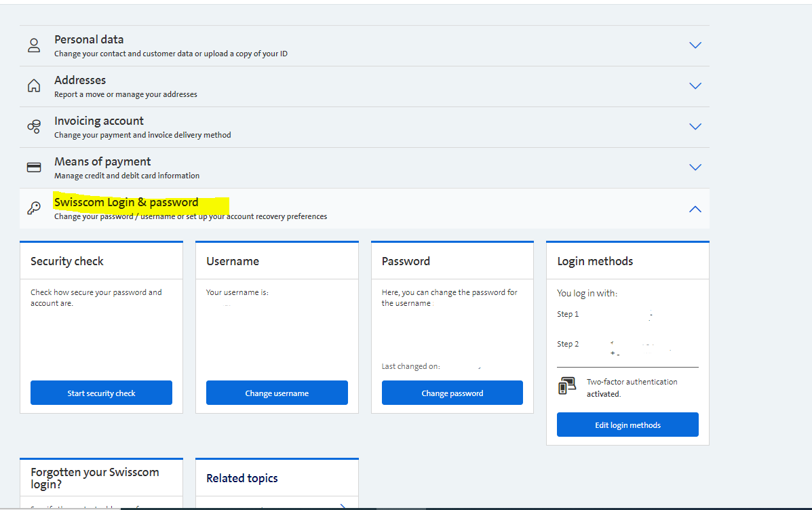Image resolution: width=812 pixels, height=510 pixels.
Task: Click the two-factor authentication device icon
Action: pos(566,387)
